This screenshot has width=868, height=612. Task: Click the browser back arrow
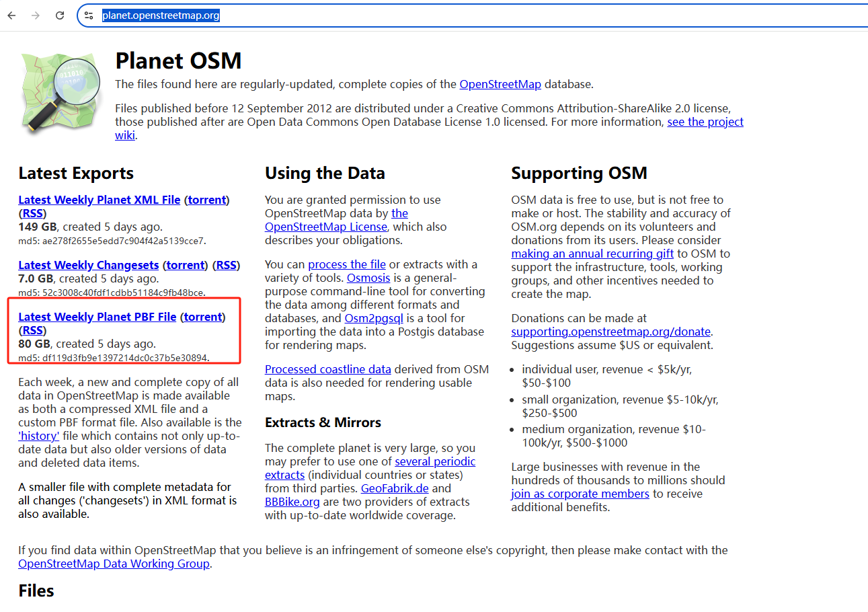click(11, 15)
